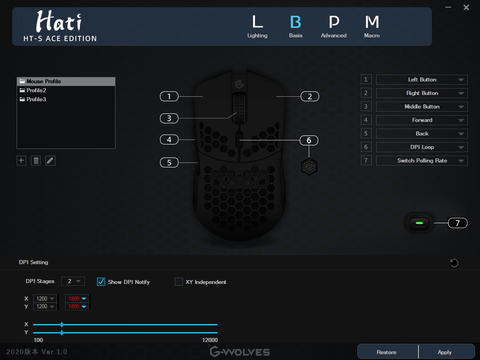Screen dimensions: 480x360
Task: Click the Hati HT-S Ace Edition logo
Action: pos(60,26)
